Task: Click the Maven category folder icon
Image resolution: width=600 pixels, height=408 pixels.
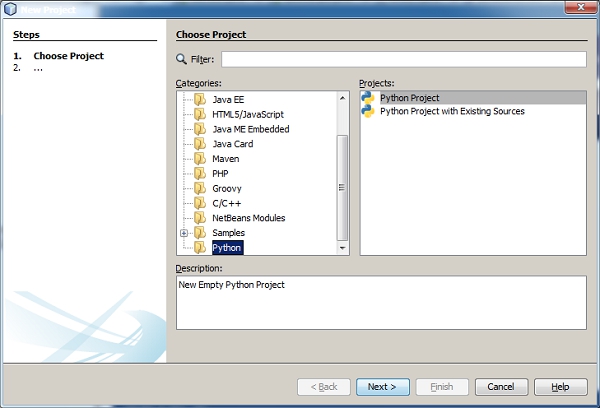Action: tap(200, 159)
